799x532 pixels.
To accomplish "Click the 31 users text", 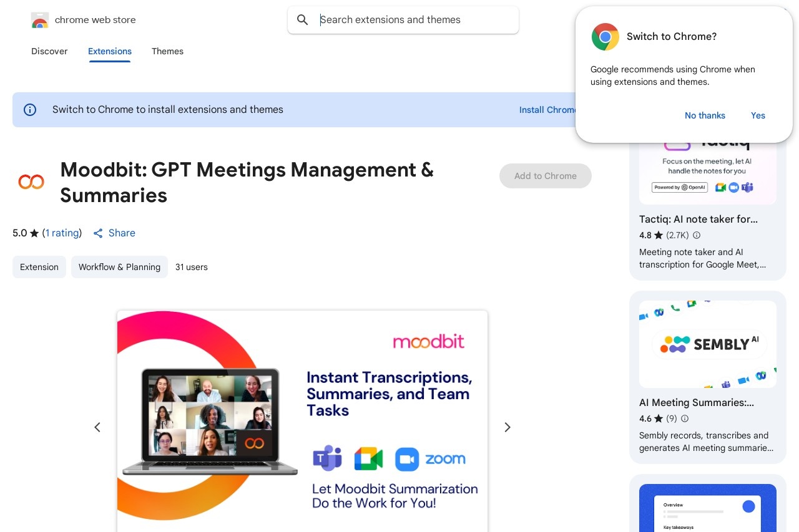I will point(192,267).
